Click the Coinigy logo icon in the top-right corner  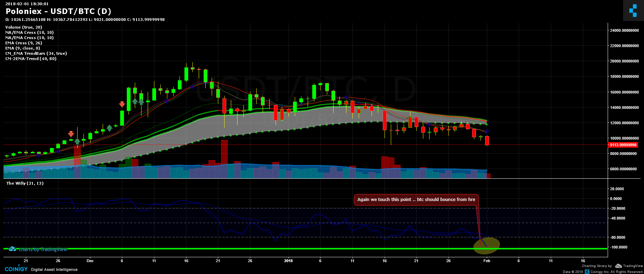633,10
